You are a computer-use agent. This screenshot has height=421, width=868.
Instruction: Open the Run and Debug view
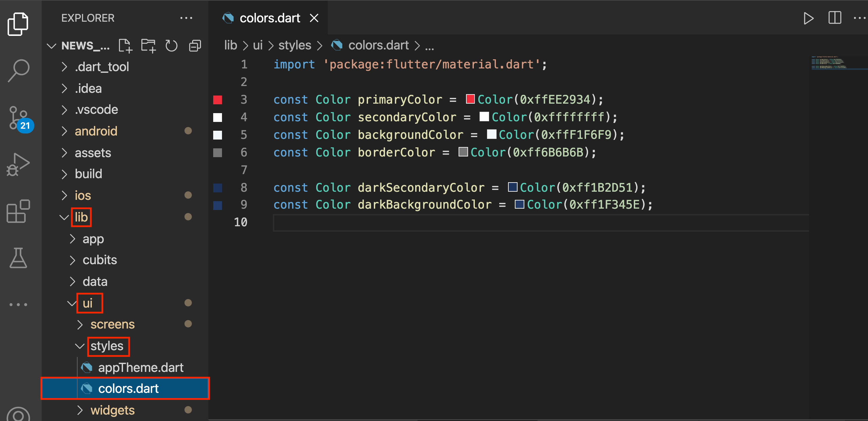19,165
